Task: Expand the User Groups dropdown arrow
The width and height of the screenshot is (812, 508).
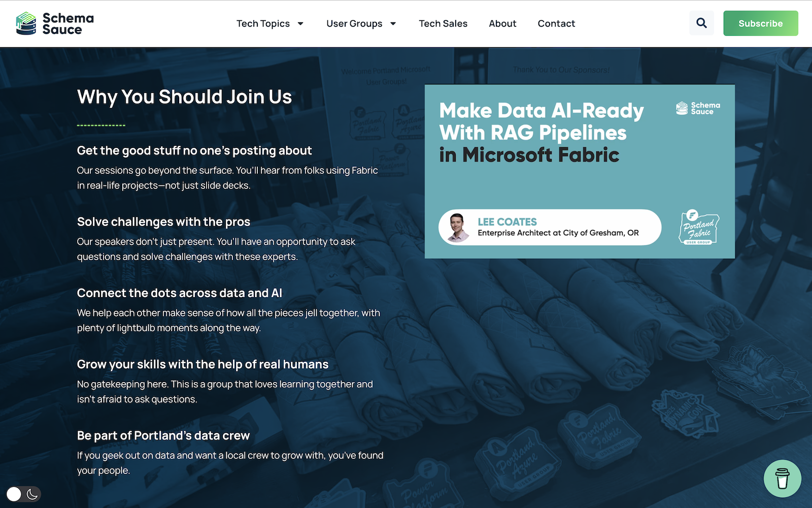Action: pos(393,24)
